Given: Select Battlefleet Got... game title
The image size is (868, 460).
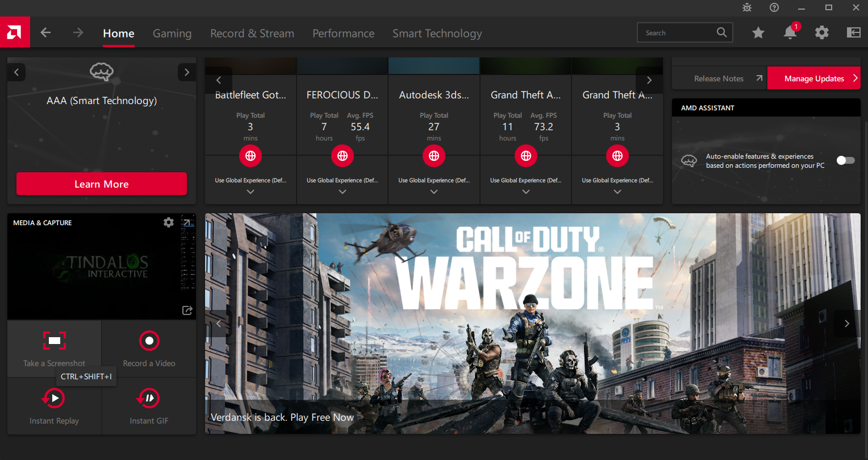Looking at the screenshot, I should 251,95.
